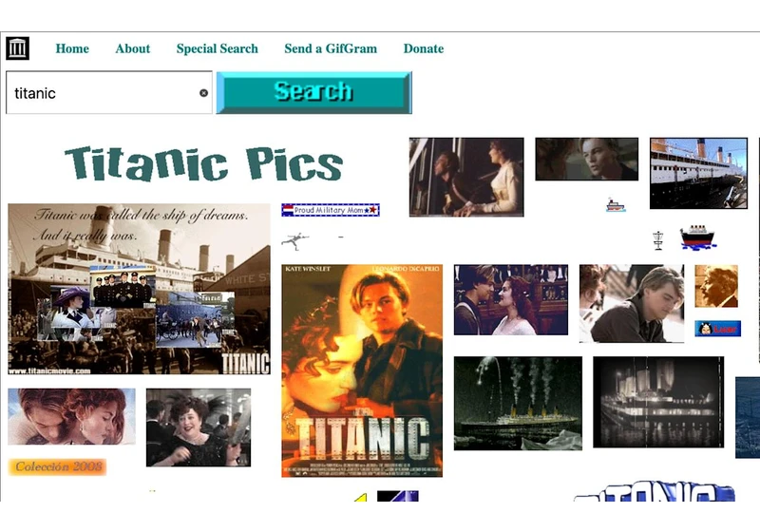Select the sepia portrait of bearded man
Screen dimensions: 760x532
coord(716,286)
